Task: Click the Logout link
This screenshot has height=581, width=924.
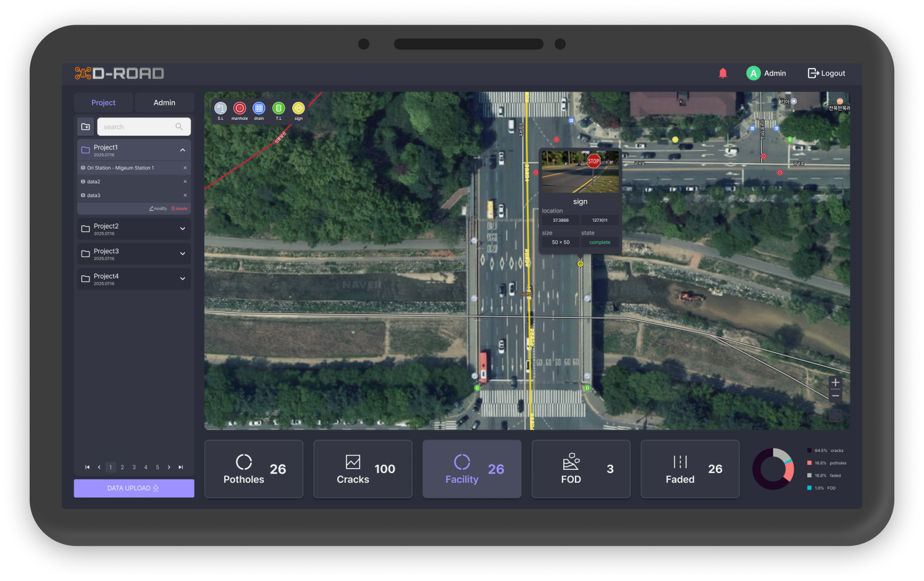Action: coord(826,73)
